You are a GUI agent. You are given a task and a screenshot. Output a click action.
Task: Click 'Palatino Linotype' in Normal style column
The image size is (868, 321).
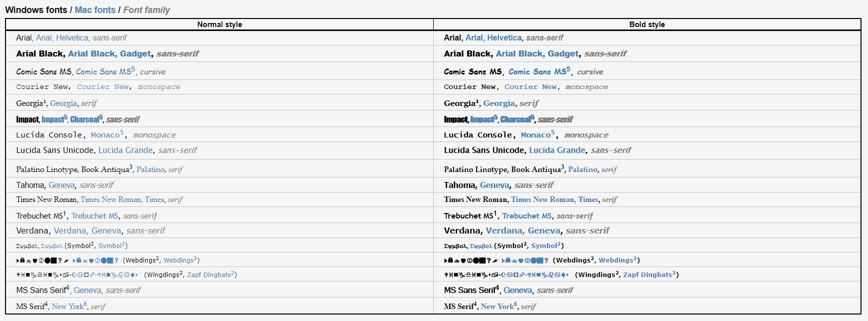coord(47,169)
